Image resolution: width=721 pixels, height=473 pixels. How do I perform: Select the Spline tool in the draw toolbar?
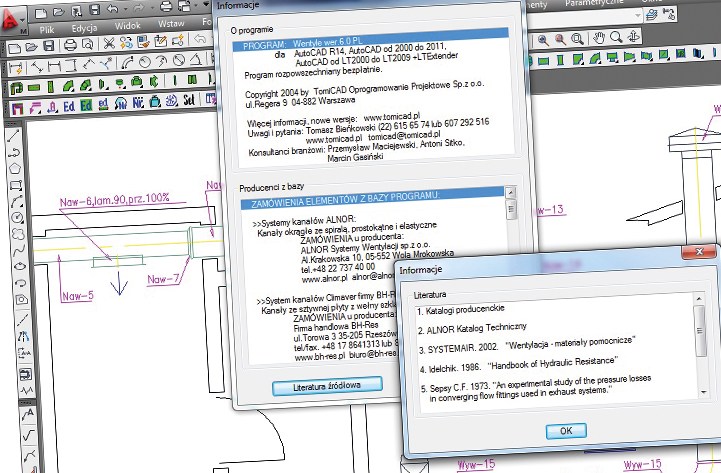point(19,251)
